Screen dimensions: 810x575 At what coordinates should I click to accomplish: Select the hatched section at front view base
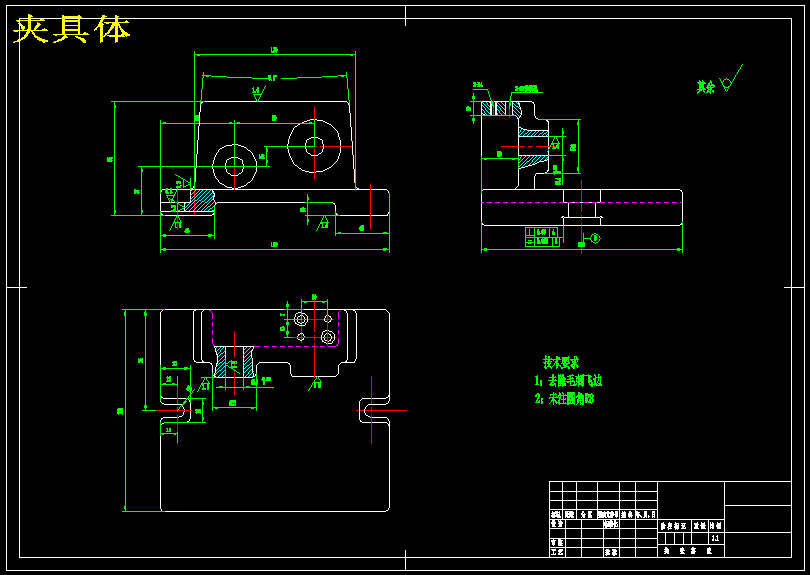(199, 200)
